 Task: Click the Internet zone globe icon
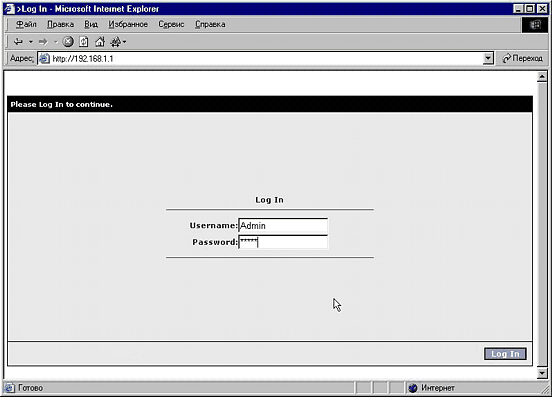[413, 388]
